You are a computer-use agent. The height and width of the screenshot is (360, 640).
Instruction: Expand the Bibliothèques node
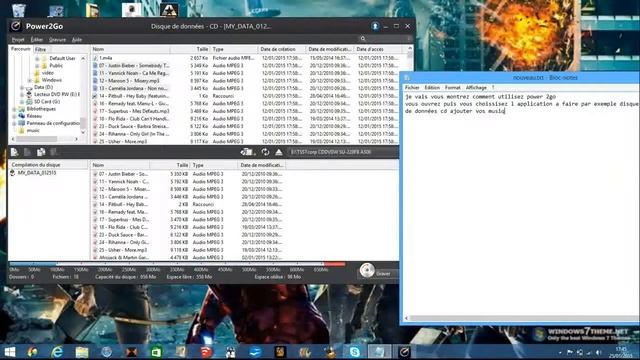pos(15,109)
